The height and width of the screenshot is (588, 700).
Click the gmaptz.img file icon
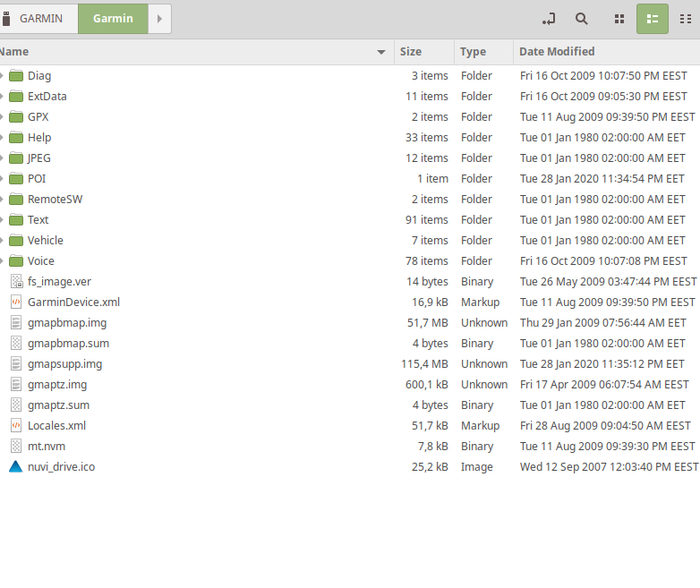16,385
